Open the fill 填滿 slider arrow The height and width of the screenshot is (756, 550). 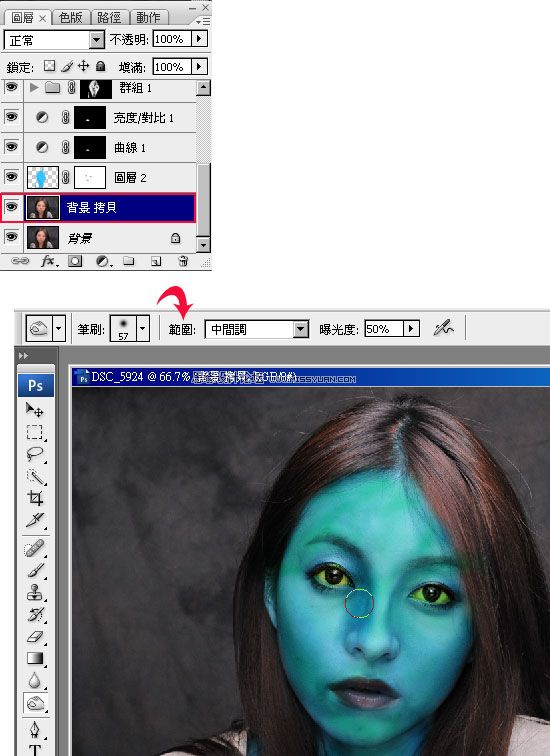tap(200, 66)
